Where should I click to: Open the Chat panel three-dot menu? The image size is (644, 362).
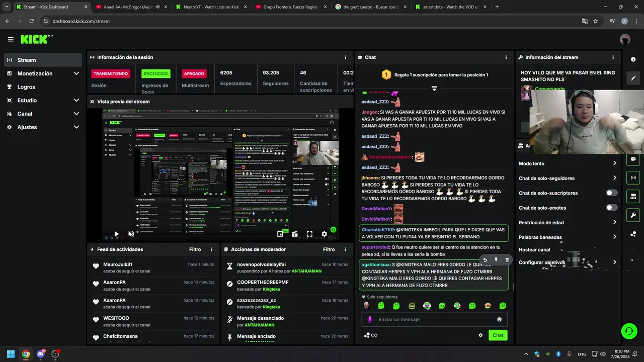point(506,57)
